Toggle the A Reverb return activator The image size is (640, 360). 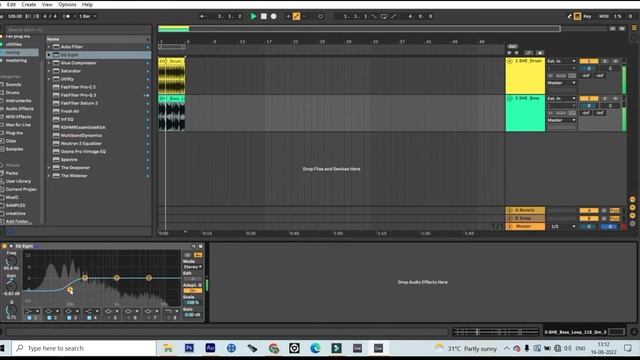pyautogui.click(x=589, y=211)
